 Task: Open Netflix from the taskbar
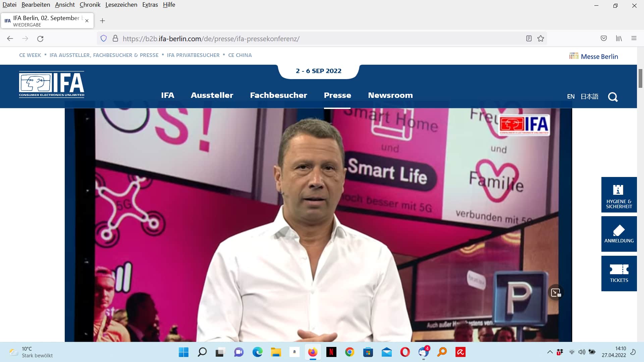click(331, 352)
